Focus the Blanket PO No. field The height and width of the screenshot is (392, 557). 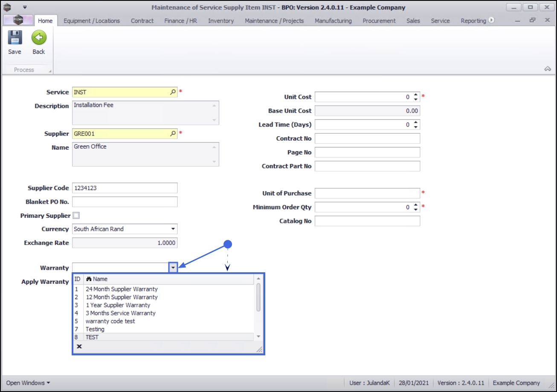coord(125,202)
